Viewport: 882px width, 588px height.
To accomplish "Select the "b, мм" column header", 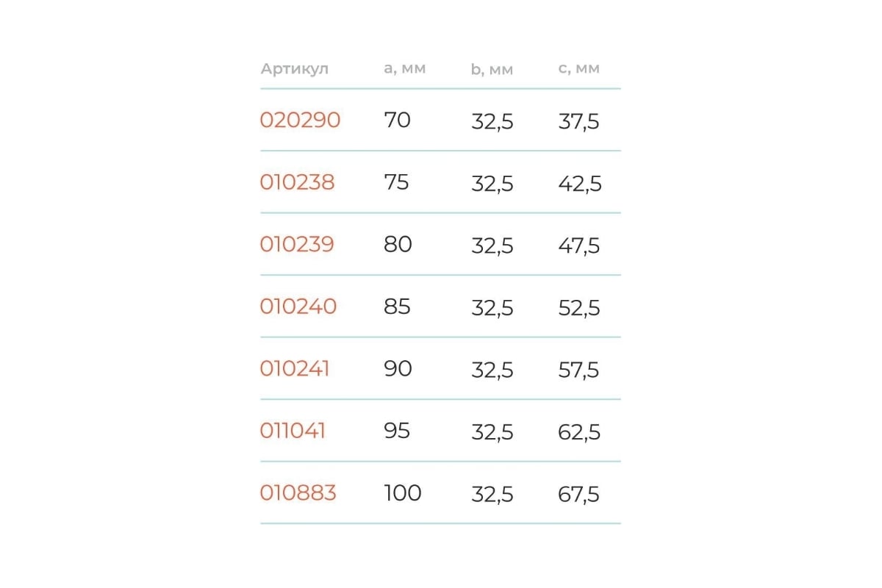I will pos(492,69).
